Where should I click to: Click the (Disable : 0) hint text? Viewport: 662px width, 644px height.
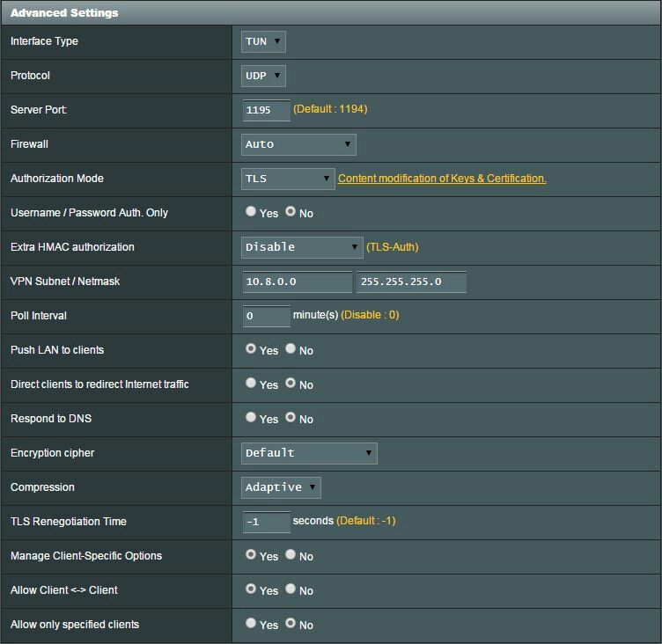tap(370, 315)
